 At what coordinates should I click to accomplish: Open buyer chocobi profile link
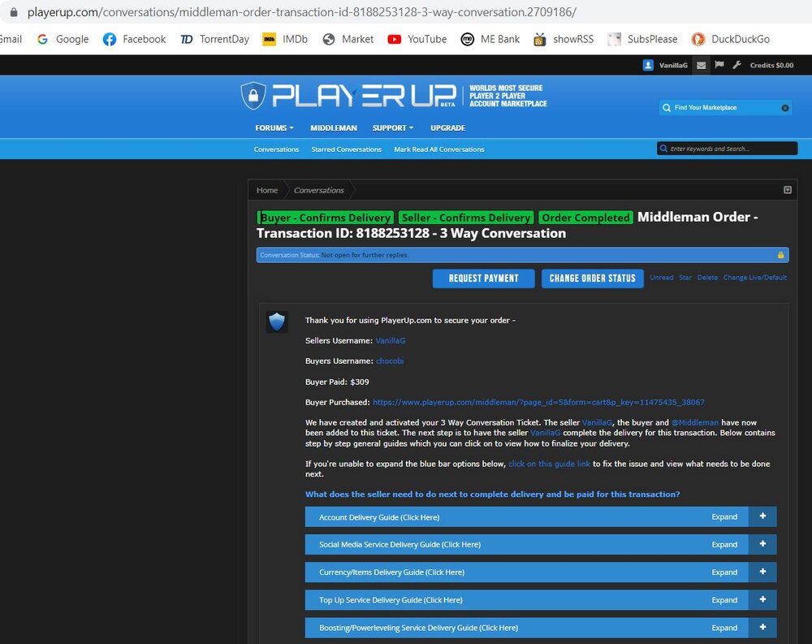pos(390,361)
